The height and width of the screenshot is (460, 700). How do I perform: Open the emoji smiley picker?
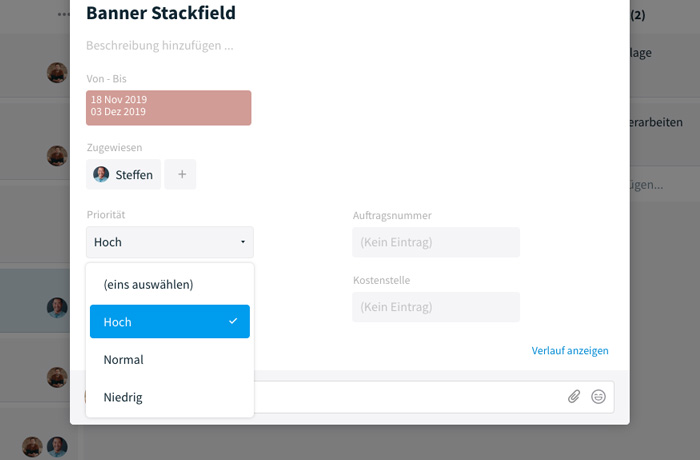(598, 396)
